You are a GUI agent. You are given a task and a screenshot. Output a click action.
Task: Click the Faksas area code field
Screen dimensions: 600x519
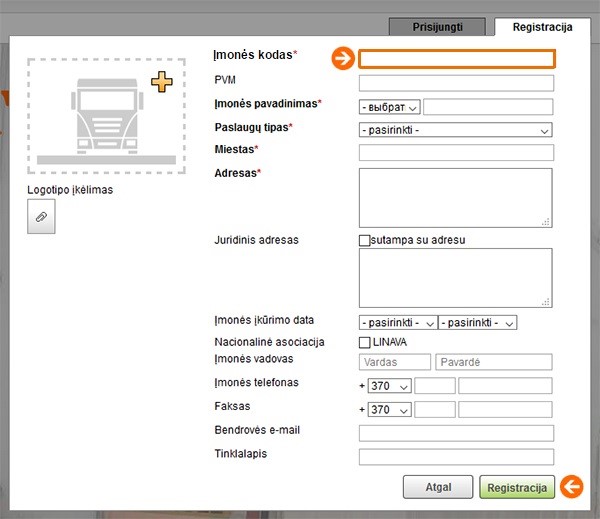435,410
